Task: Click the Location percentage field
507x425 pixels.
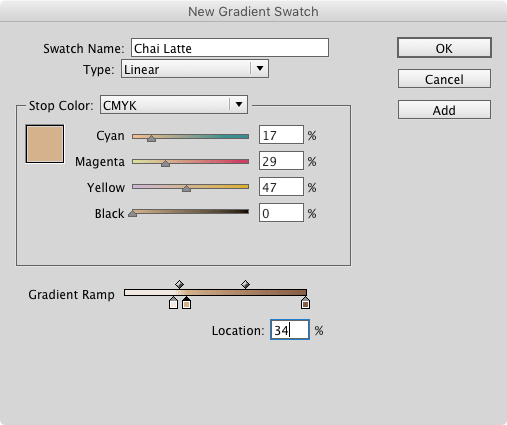Action: point(290,330)
